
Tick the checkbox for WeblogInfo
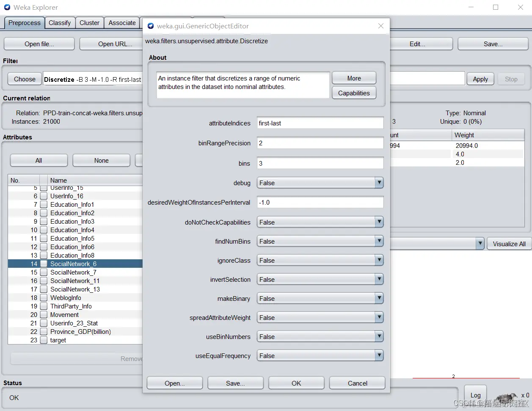coord(44,298)
